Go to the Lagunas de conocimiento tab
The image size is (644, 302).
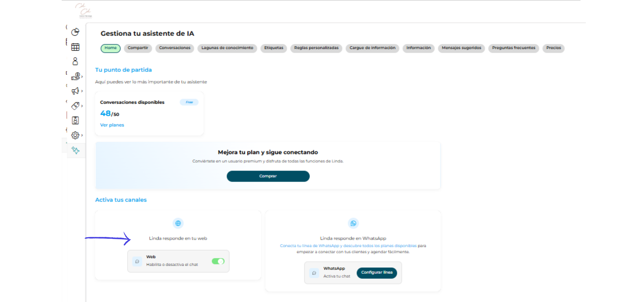point(227,48)
